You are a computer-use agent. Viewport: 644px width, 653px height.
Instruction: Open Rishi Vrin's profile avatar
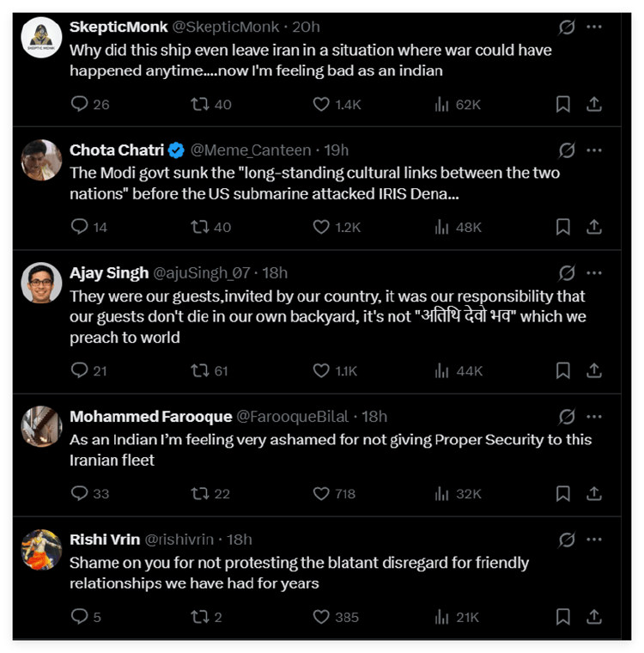click(41, 551)
